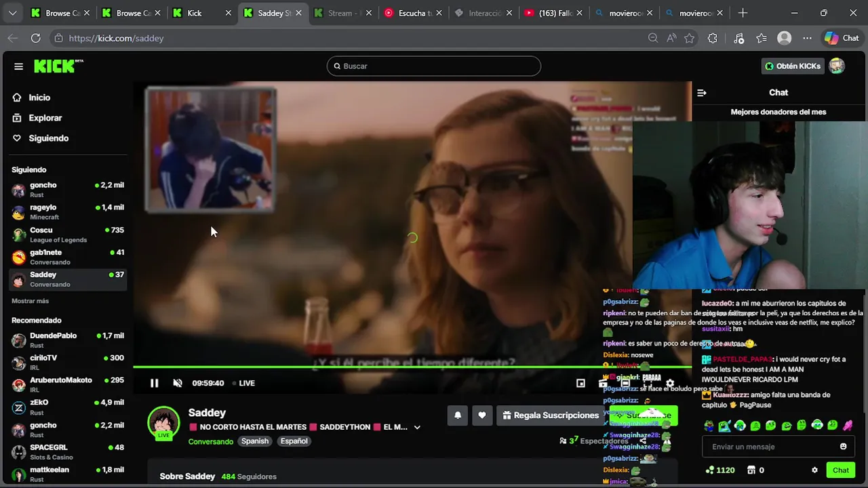Open video player settings gear

click(670, 383)
